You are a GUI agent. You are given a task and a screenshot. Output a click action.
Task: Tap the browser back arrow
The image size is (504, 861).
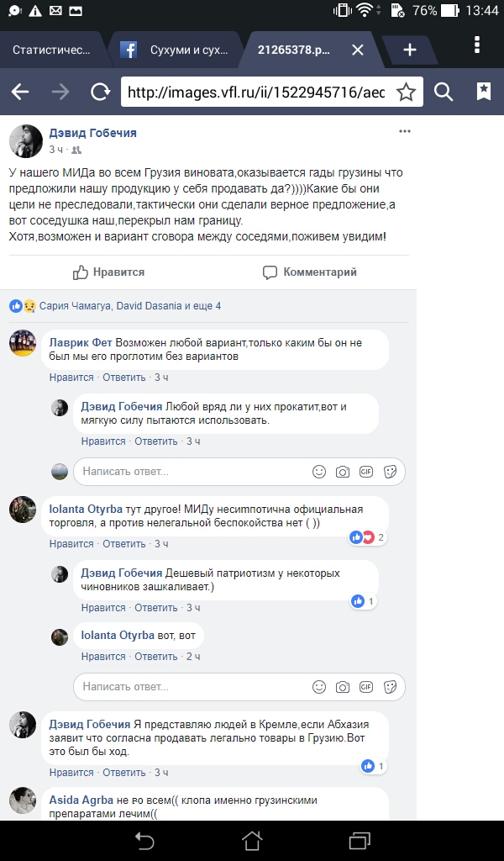(20, 92)
